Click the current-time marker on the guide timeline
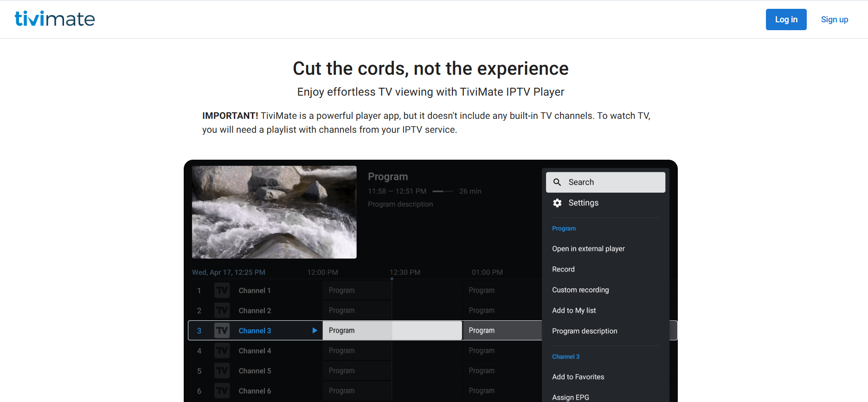 tap(392, 279)
